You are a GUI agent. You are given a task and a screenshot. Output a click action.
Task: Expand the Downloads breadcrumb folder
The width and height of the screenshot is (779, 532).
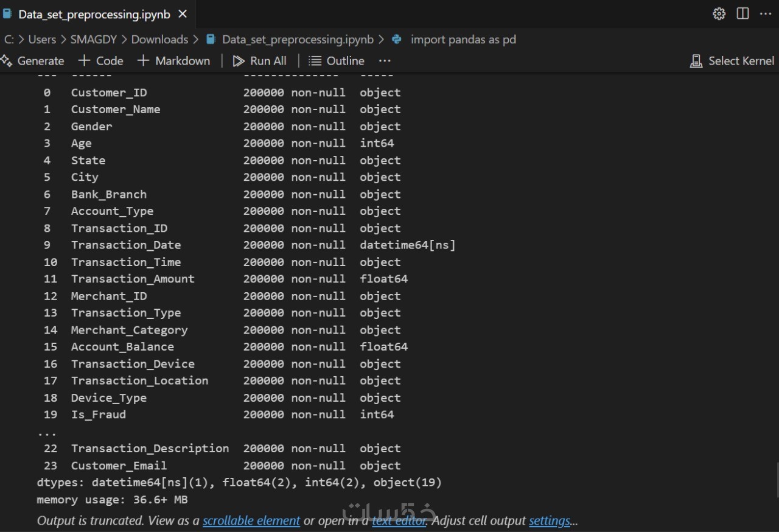tap(159, 40)
